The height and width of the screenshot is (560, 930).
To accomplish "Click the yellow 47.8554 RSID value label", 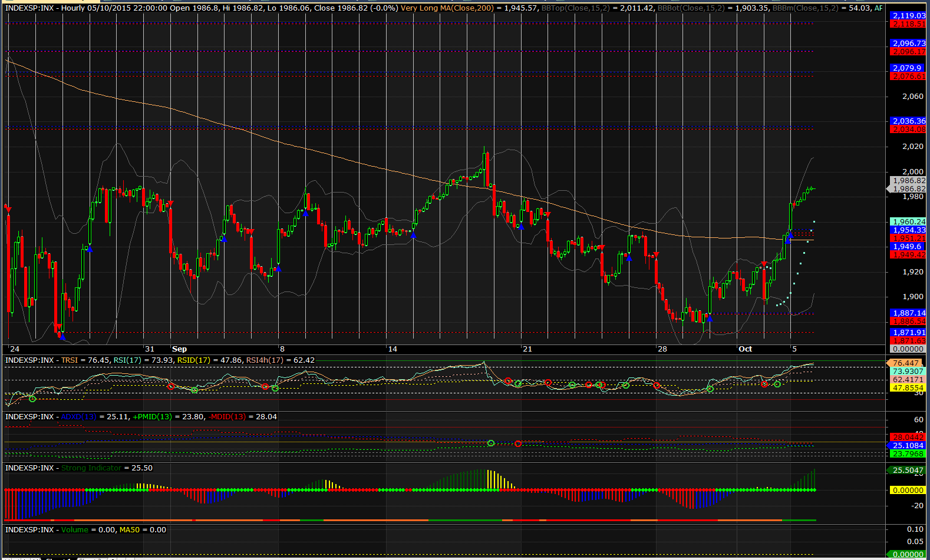I will coord(908,388).
